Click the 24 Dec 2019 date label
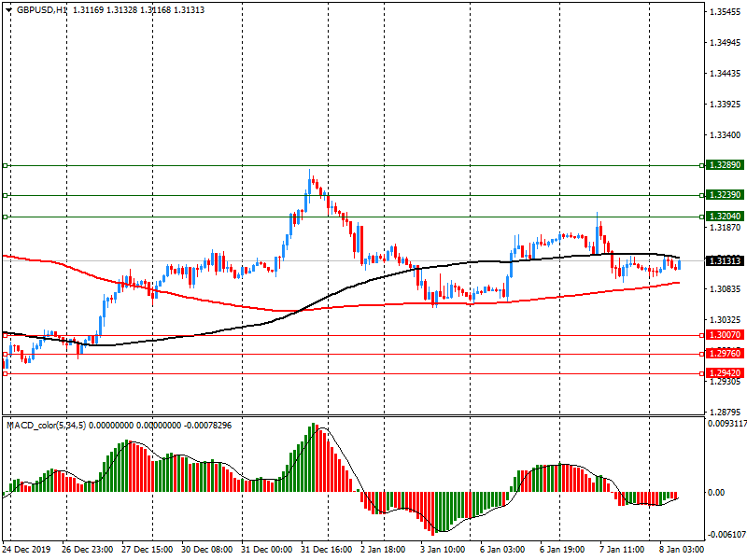 click(x=29, y=551)
